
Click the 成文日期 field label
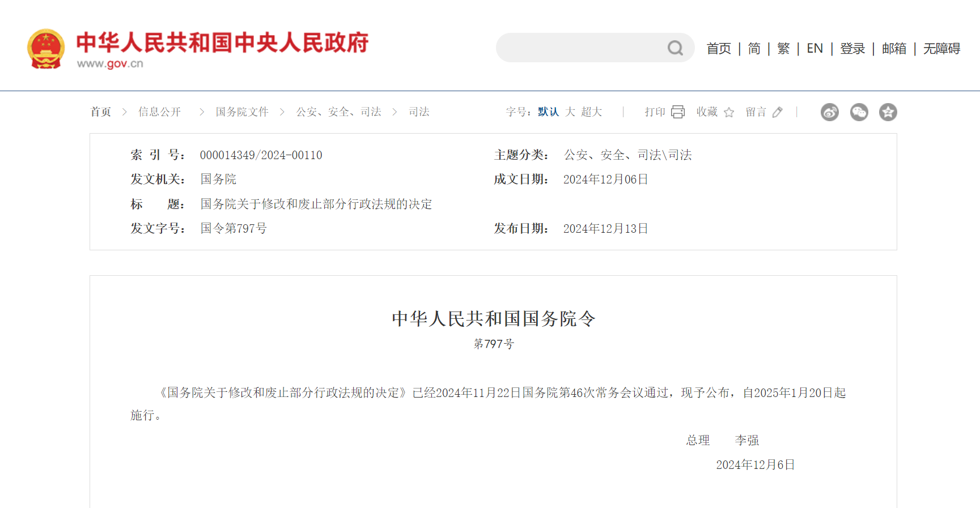coord(521,180)
